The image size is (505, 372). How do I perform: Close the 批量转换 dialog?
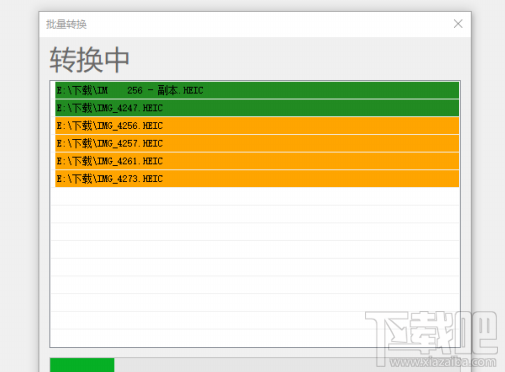458,24
